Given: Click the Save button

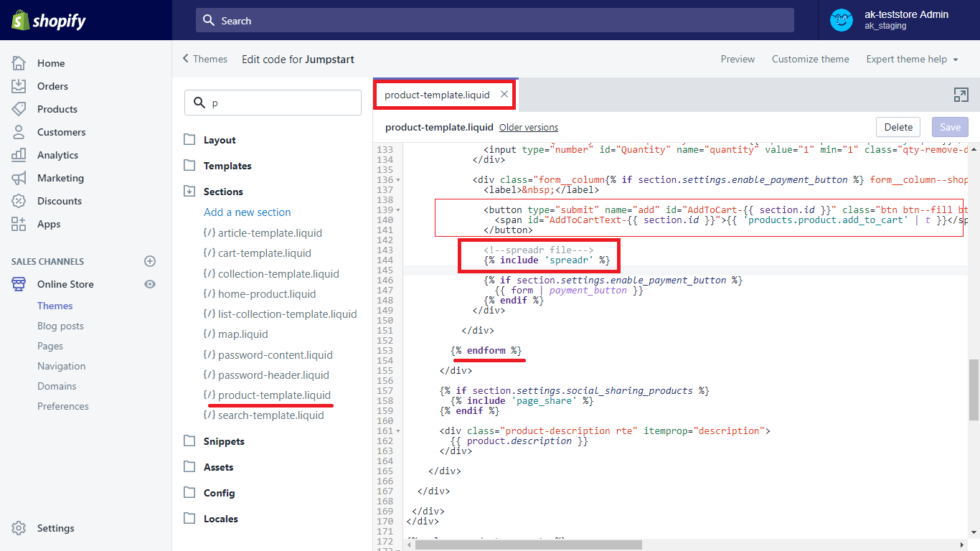Looking at the screenshot, I should [x=951, y=127].
